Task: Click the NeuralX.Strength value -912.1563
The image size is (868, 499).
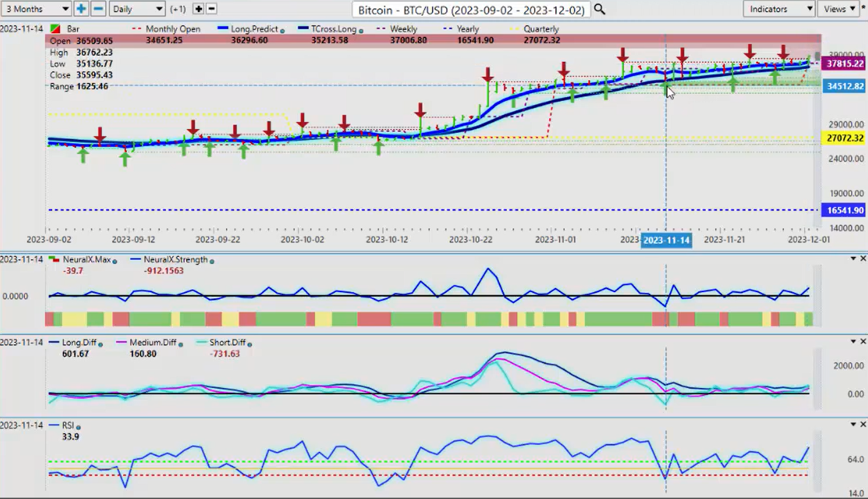Action: (x=163, y=271)
